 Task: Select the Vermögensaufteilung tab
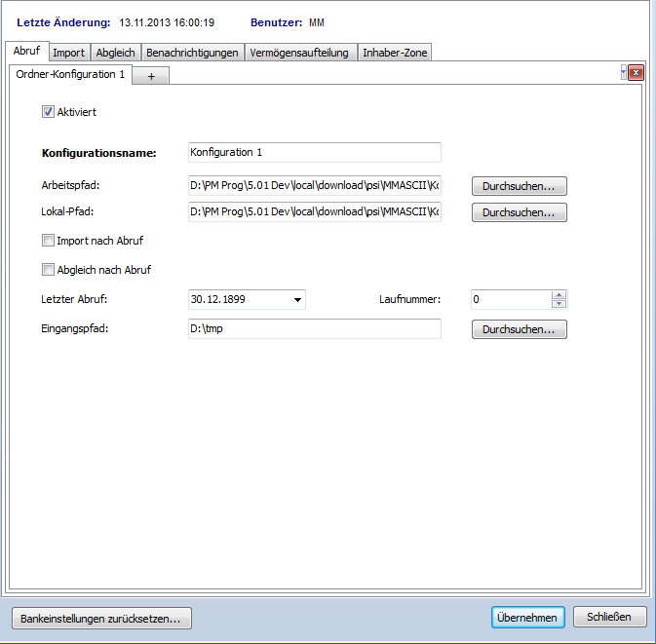(298, 53)
